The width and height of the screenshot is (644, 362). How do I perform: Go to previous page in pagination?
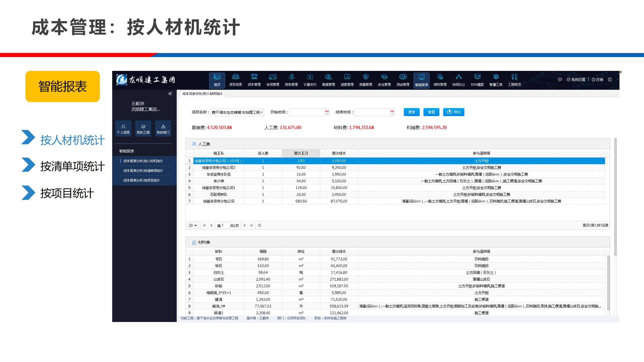(211, 225)
